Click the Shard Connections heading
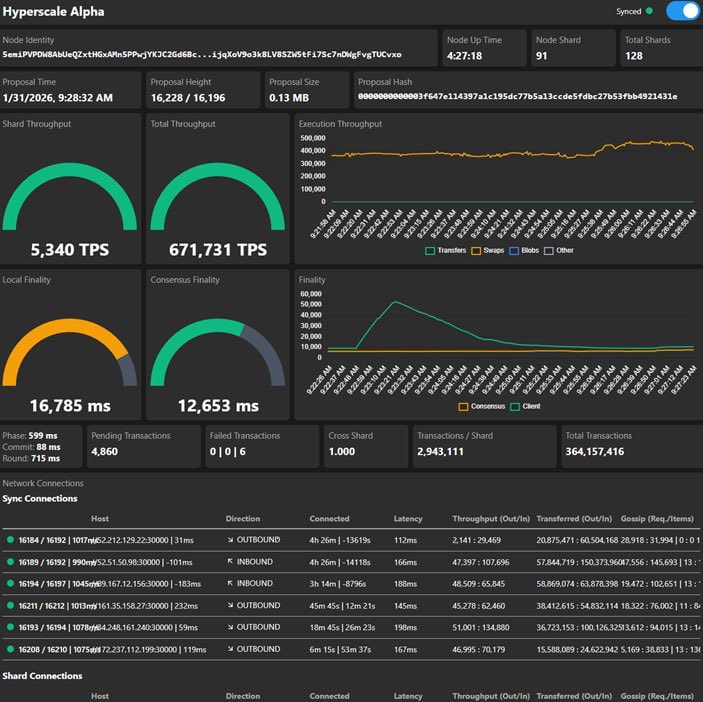Image resolution: width=703 pixels, height=702 pixels. 42,676
